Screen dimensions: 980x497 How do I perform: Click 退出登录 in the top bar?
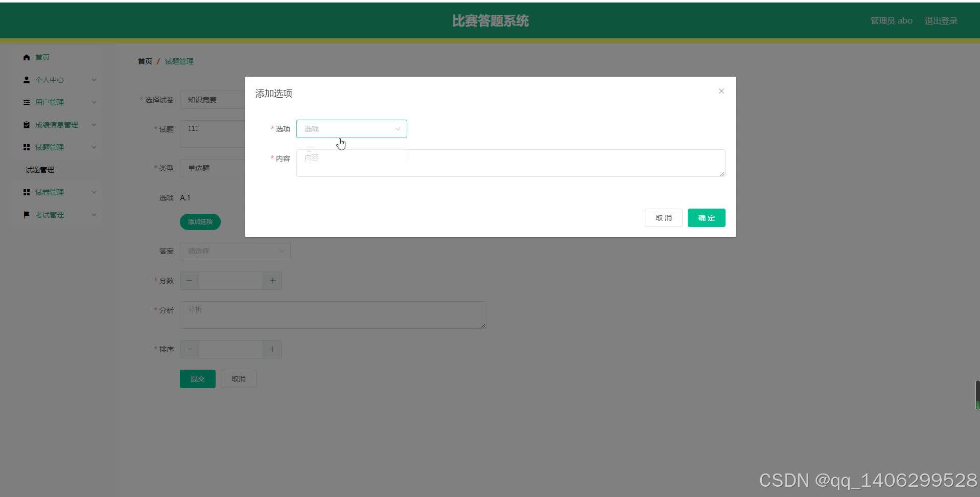point(942,20)
